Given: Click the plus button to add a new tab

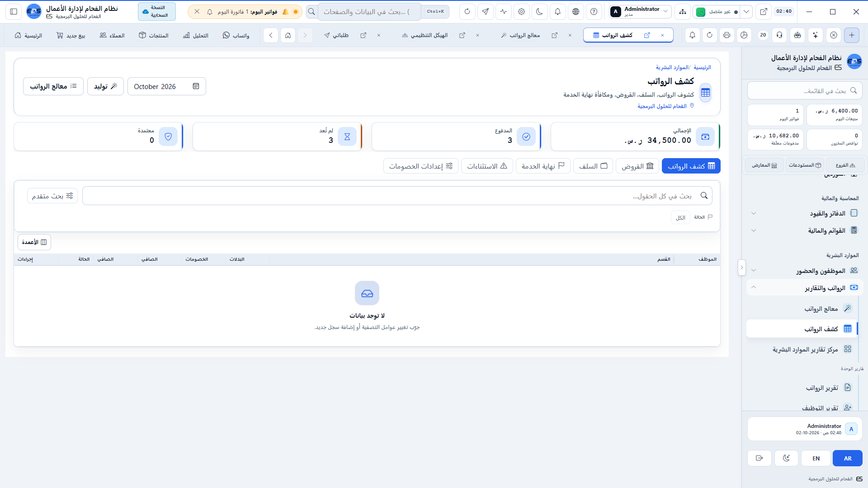Looking at the screenshot, I should 852,35.
